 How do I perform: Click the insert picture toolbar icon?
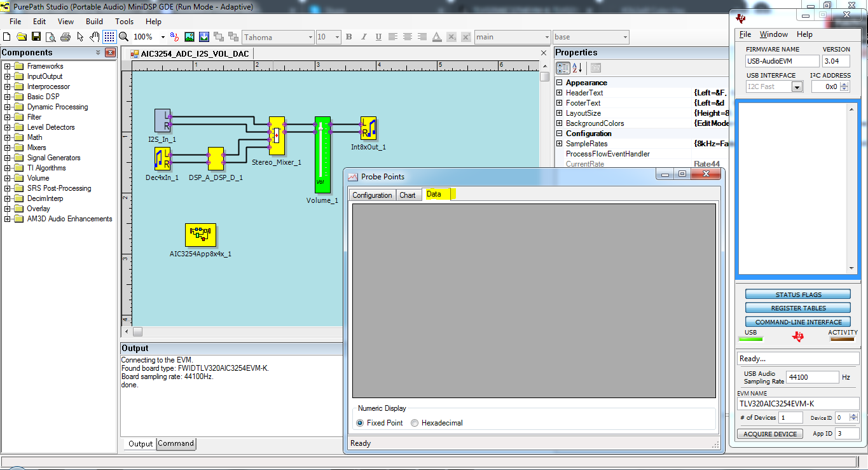189,37
